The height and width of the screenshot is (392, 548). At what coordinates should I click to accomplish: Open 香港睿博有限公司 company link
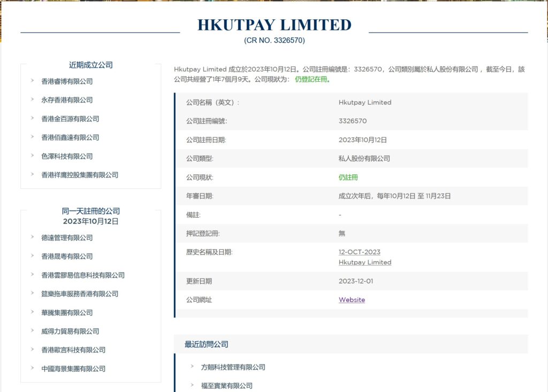click(67, 81)
